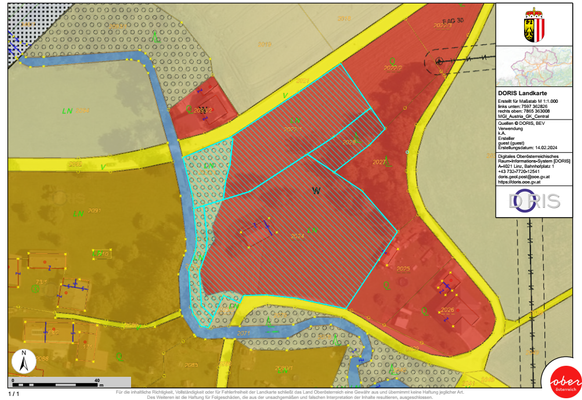Image resolution: width=582 pixels, height=400 pixels.
Task: Click the red Oberösterreich logo badge
Action: (x=565, y=382)
